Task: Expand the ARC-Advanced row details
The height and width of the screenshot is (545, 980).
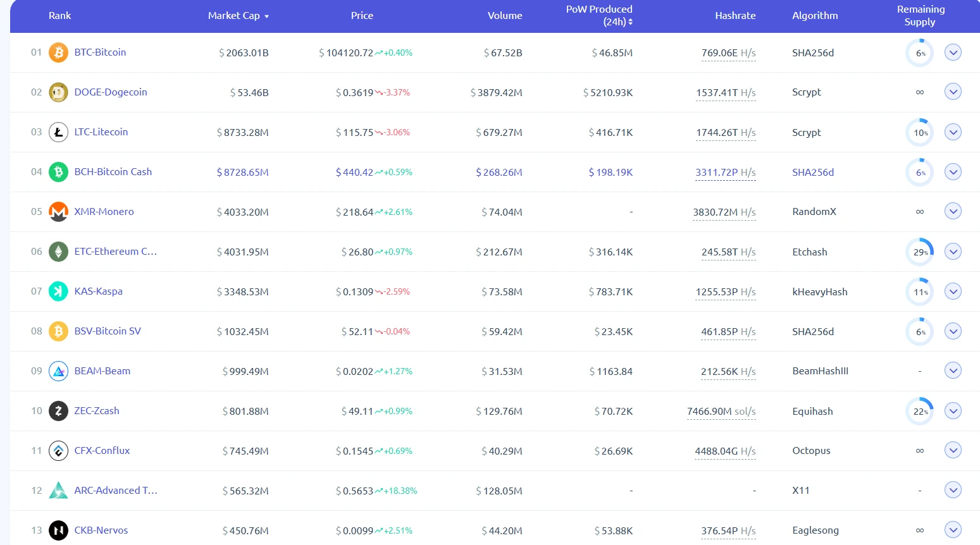Action: click(953, 491)
